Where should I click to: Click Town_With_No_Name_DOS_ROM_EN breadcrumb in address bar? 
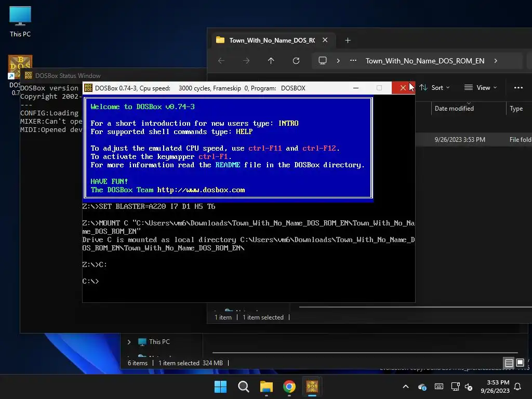tap(425, 61)
